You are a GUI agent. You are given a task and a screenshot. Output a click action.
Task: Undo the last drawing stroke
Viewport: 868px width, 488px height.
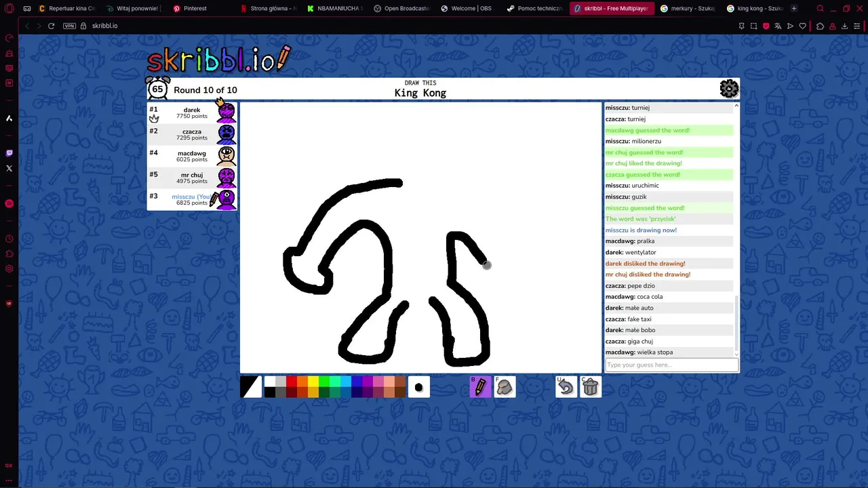pyautogui.click(x=566, y=387)
